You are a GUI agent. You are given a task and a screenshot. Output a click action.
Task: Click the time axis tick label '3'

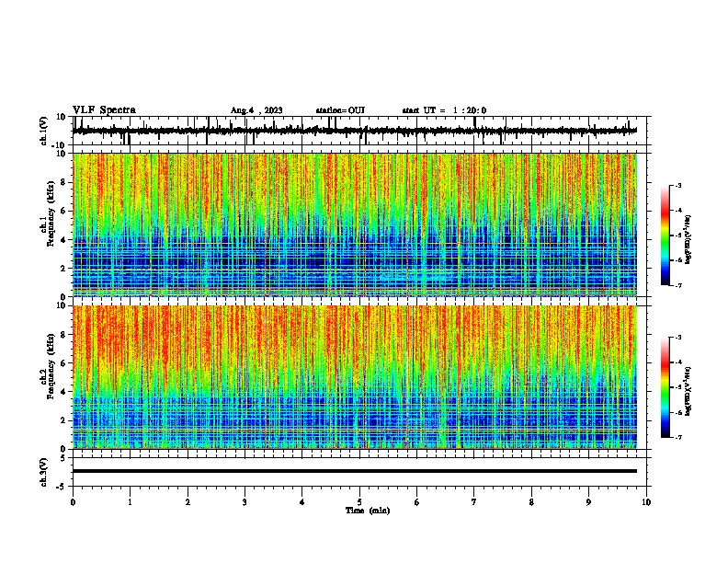coord(245,502)
